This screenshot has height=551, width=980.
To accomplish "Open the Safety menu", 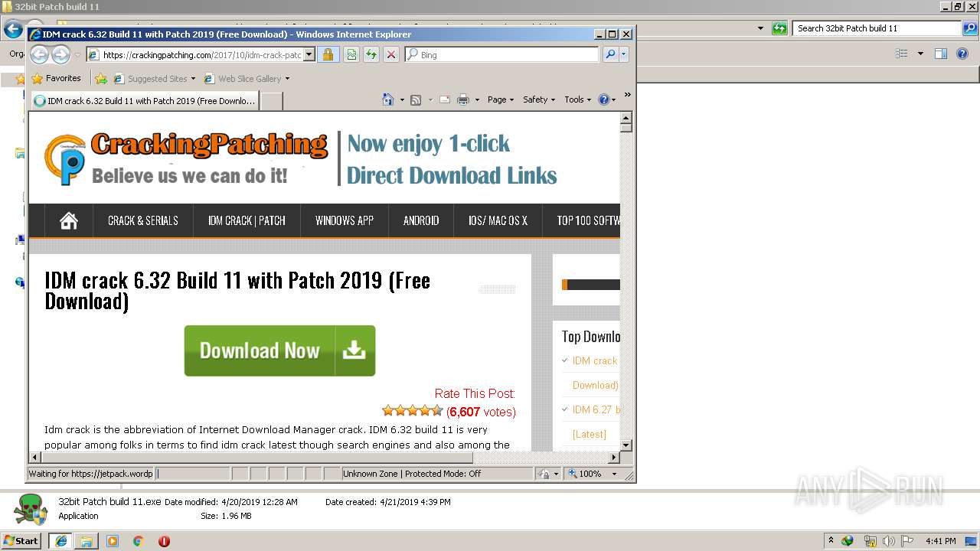I will pyautogui.click(x=539, y=99).
